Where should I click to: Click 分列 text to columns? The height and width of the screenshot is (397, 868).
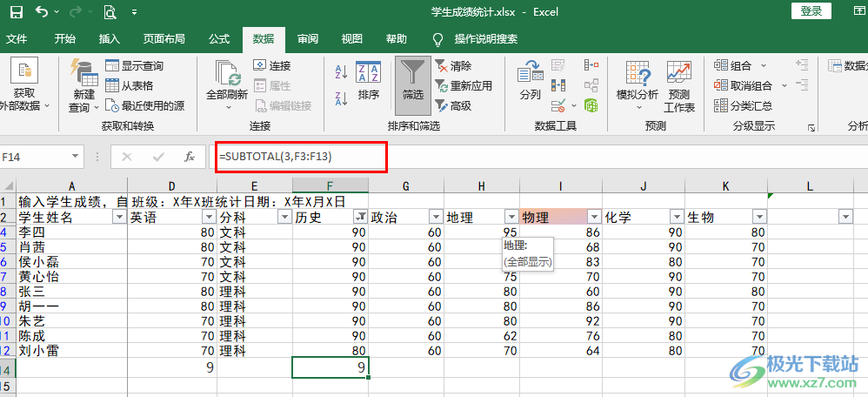531,81
